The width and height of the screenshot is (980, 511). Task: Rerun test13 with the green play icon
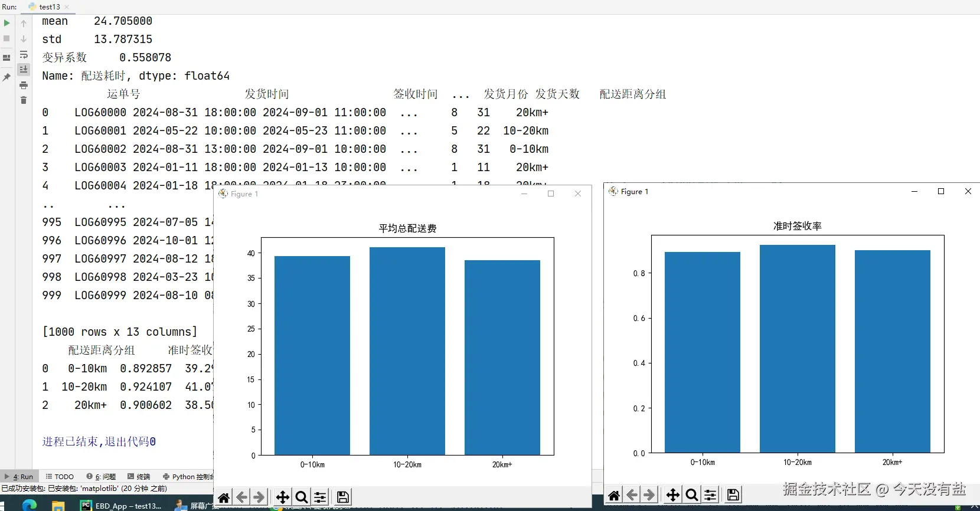(7, 23)
